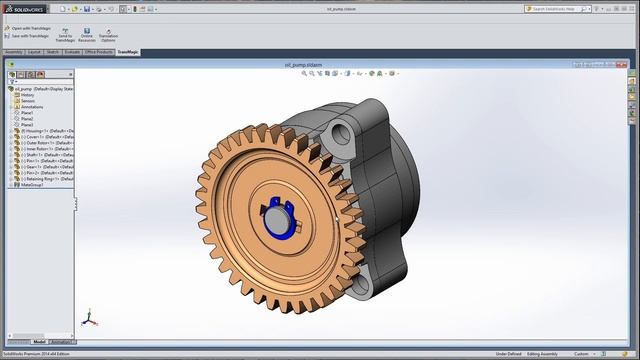This screenshot has height=360, width=640.
Task: Click the Section View icon
Action: (x=327, y=73)
